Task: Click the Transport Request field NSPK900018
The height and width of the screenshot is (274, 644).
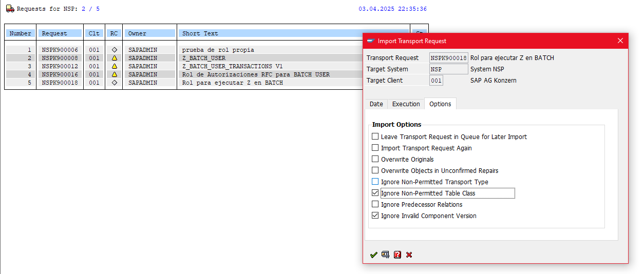Action: pos(449,58)
